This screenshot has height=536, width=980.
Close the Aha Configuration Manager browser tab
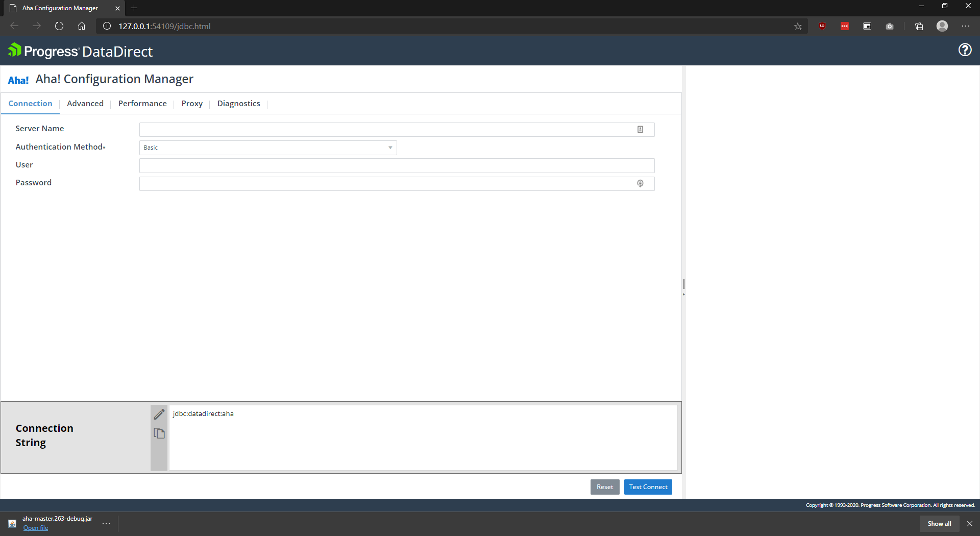(x=117, y=8)
